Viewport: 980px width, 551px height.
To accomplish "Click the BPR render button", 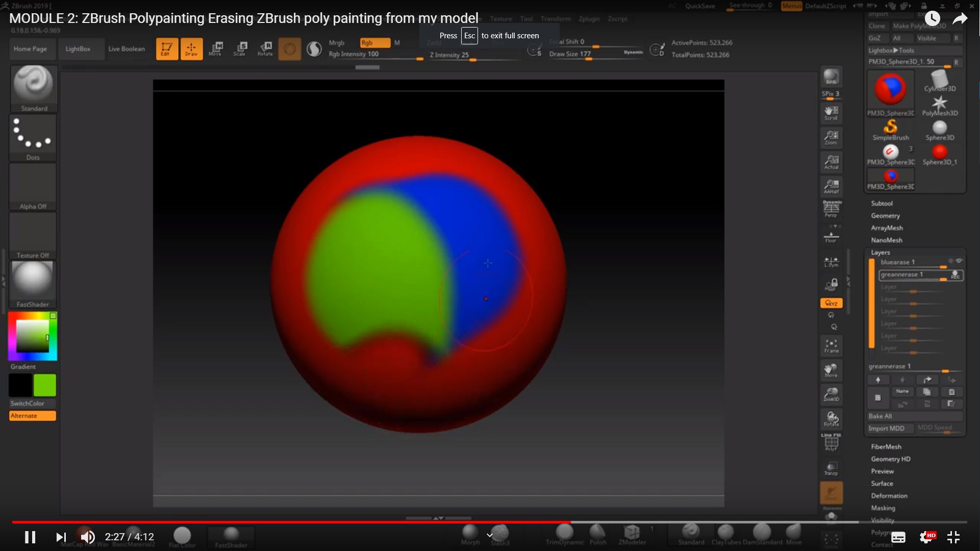I will tap(831, 77).
